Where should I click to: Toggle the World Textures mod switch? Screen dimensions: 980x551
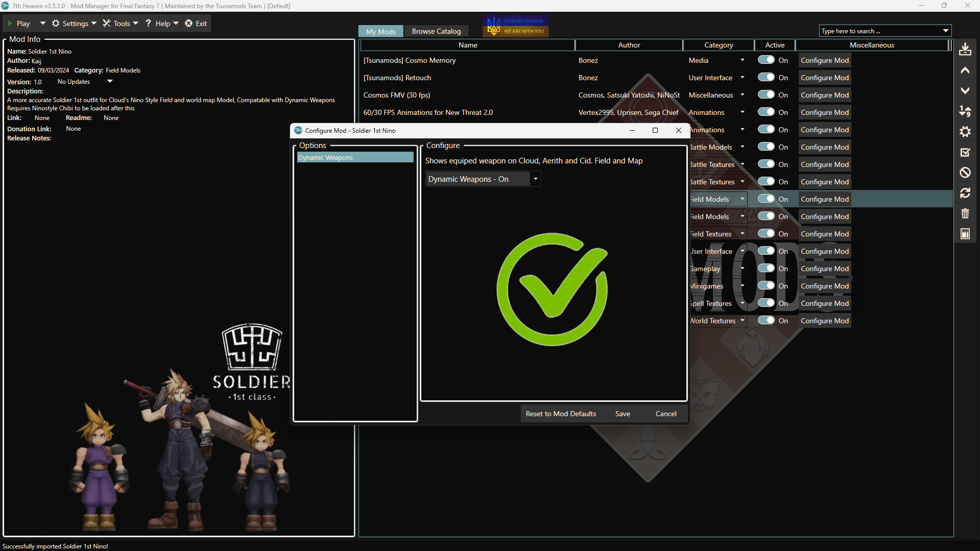click(766, 320)
